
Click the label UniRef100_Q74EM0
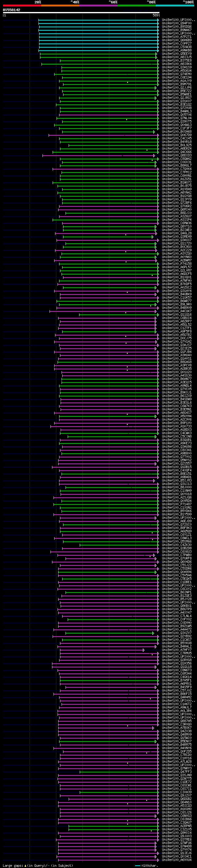(x=176, y=74)
